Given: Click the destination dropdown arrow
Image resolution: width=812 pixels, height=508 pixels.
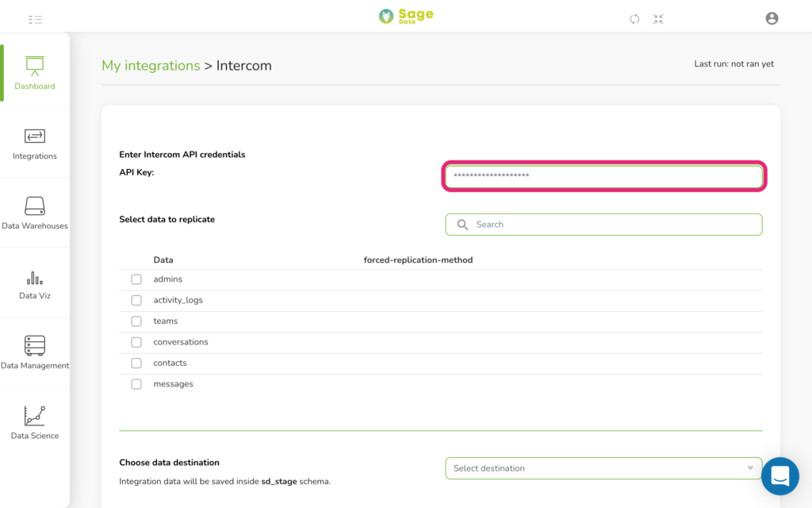Looking at the screenshot, I should (x=750, y=468).
